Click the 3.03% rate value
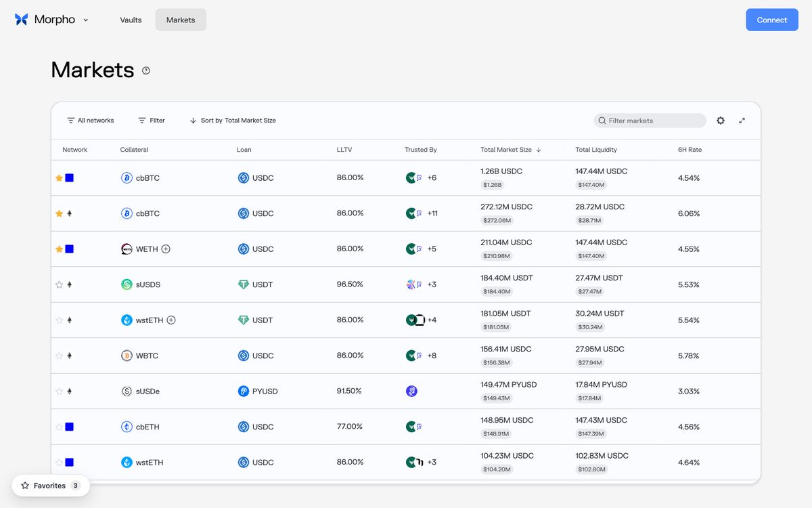Viewport: 812px width, 508px height. point(689,391)
